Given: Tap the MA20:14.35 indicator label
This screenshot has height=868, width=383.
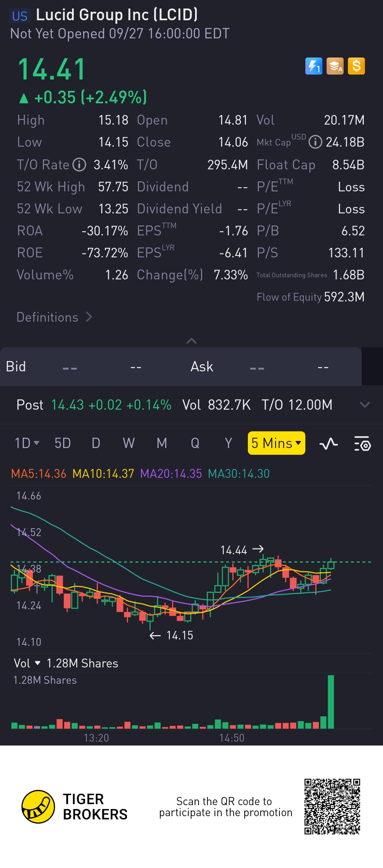Looking at the screenshot, I should pyautogui.click(x=171, y=474).
